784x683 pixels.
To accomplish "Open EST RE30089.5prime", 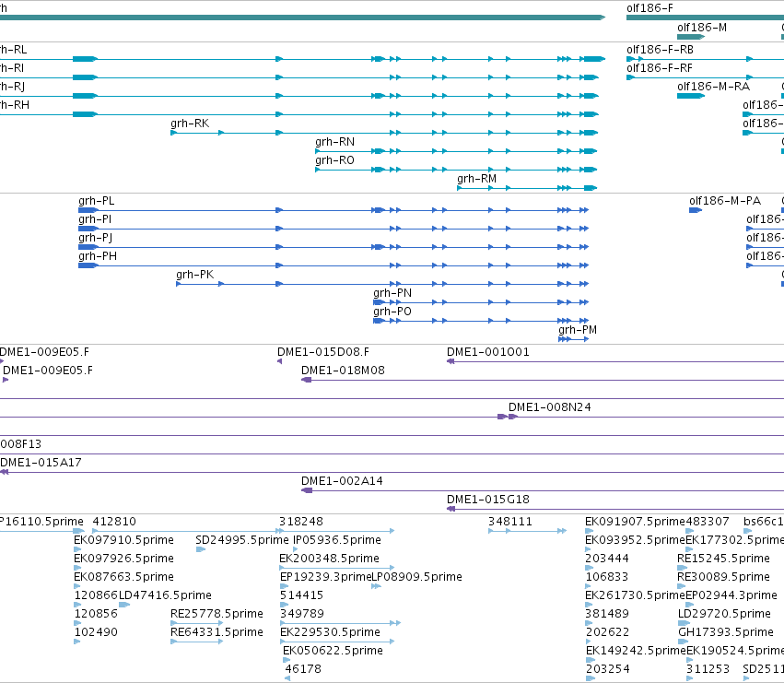I will click(723, 577).
